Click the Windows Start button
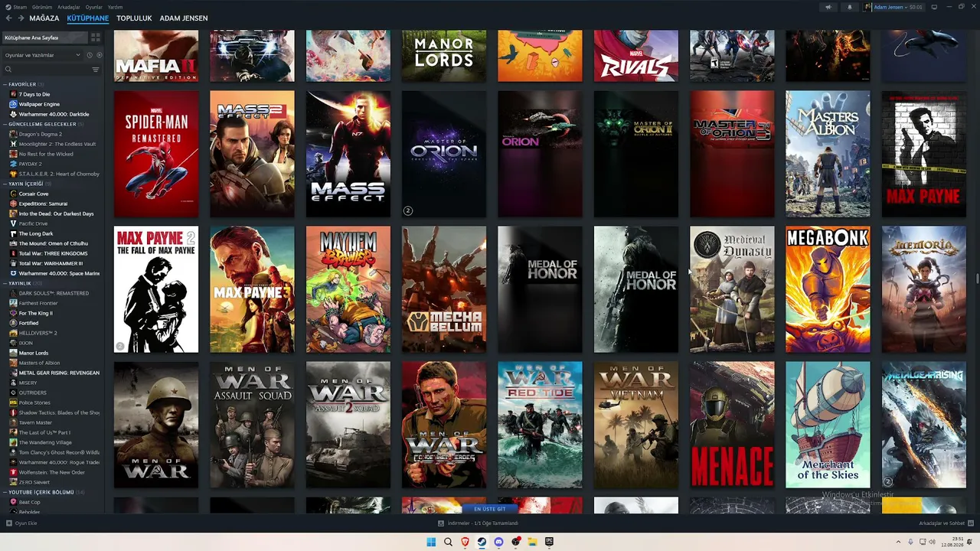The image size is (980, 551). tap(431, 542)
